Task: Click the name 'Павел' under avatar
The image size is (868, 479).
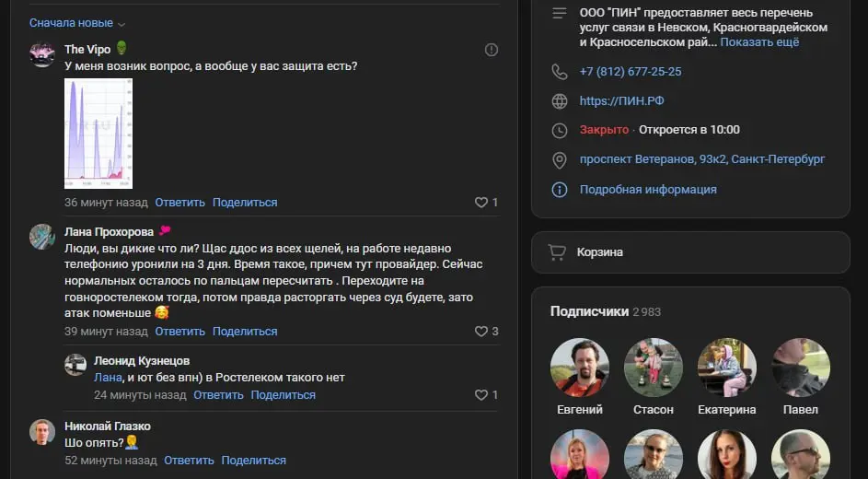Action: (x=801, y=410)
